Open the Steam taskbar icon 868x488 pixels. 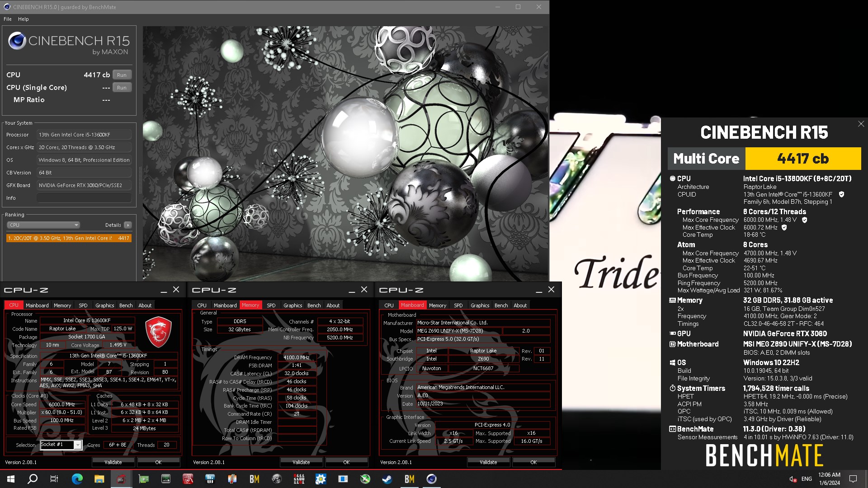(387, 479)
